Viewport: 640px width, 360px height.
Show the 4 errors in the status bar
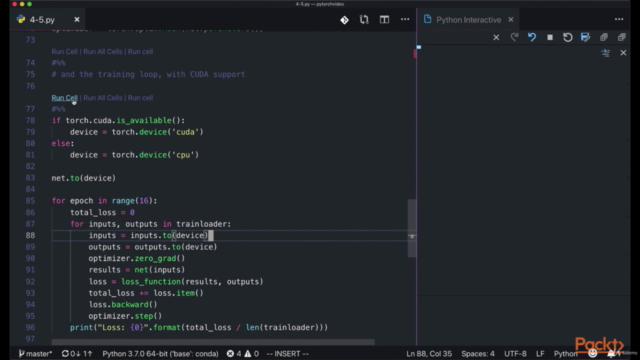[234, 354]
